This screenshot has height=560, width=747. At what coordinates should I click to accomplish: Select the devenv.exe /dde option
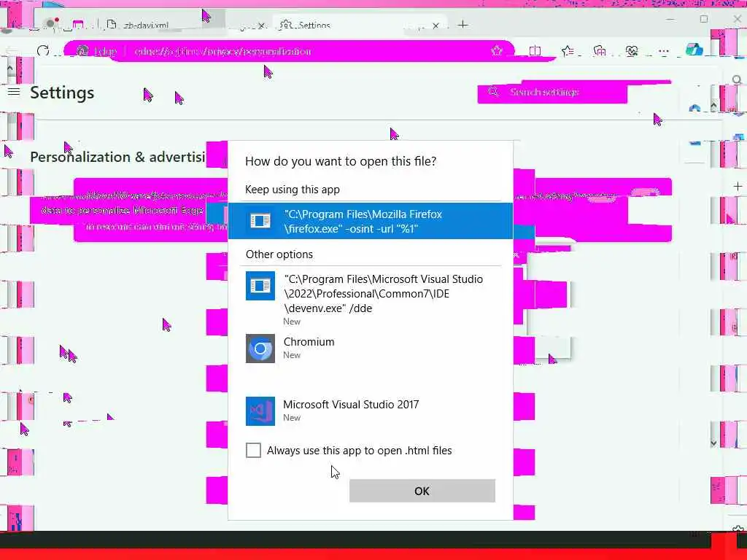pyautogui.click(x=371, y=298)
